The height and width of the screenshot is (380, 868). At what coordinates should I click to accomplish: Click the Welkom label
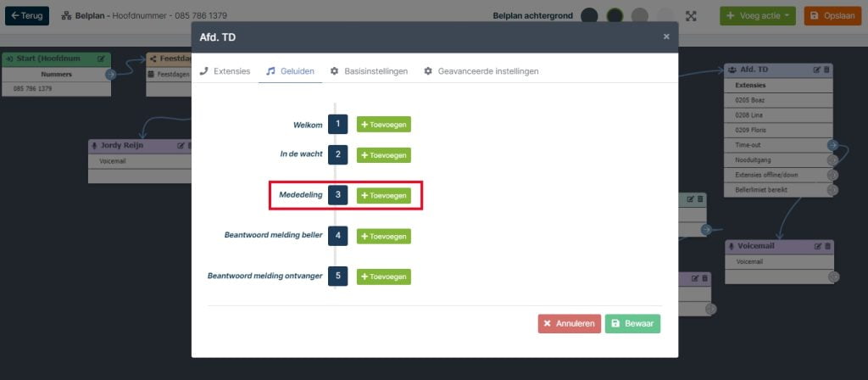point(308,126)
